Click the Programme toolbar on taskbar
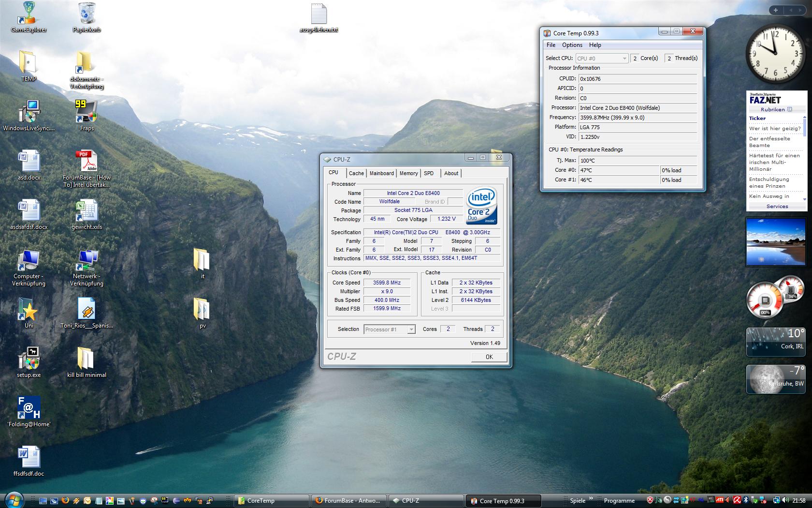The height and width of the screenshot is (508, 812). [619, 501]
